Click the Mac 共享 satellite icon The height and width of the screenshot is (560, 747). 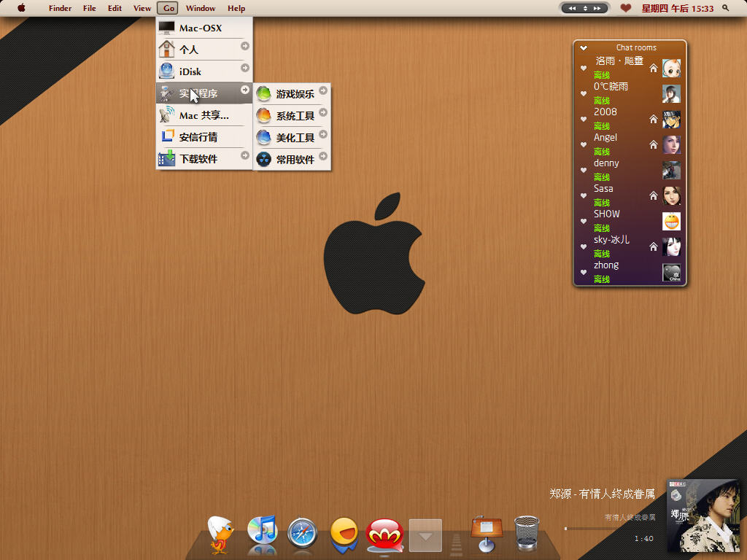[x=167, y=114]
